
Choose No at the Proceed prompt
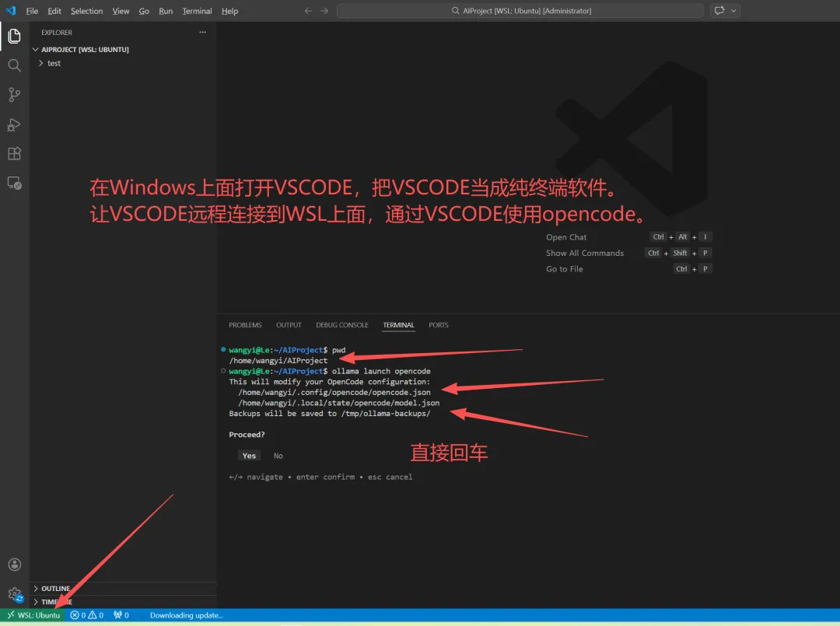278,456
